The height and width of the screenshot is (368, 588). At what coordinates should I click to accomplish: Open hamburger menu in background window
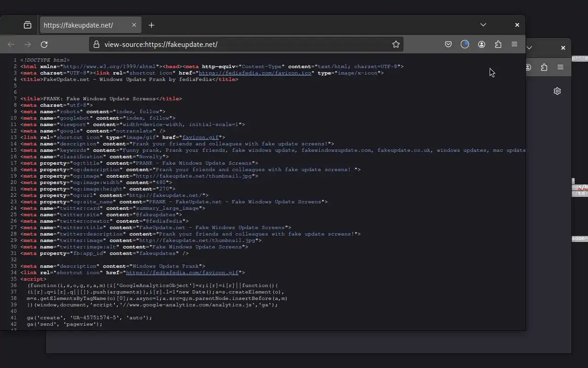click(560, 67)
